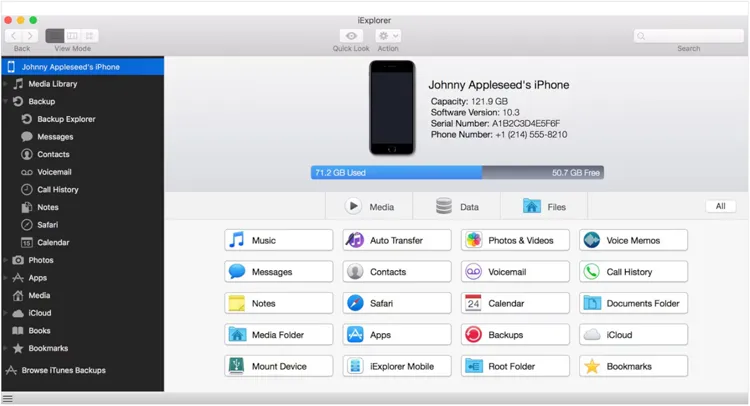Click inside the Search field
750x406 pixels.
click(689, 36)
